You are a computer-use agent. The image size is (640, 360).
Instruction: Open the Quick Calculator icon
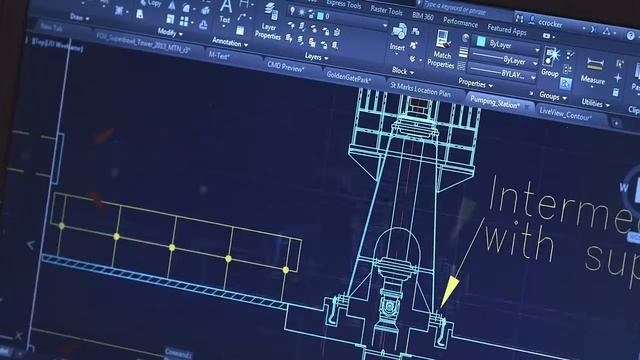(x=616, y=92)
